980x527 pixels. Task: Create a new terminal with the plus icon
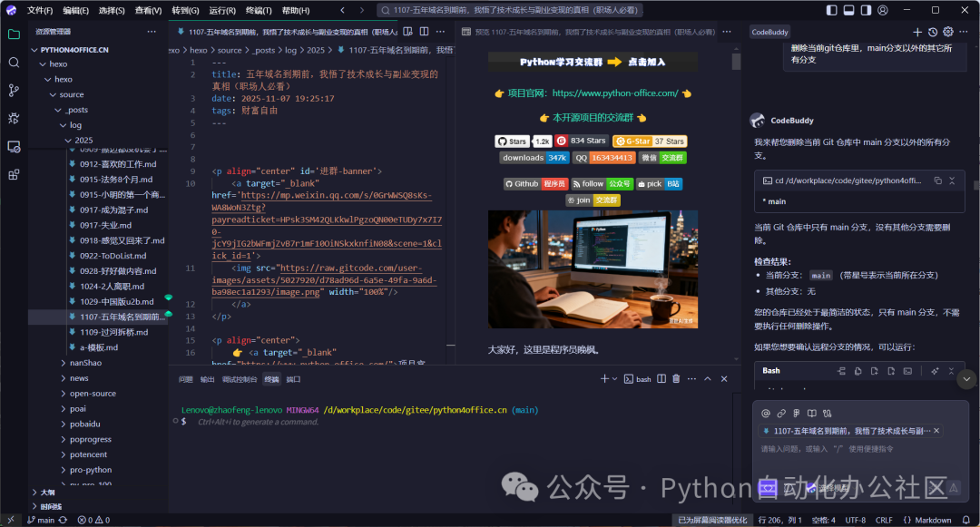[604, 378]
